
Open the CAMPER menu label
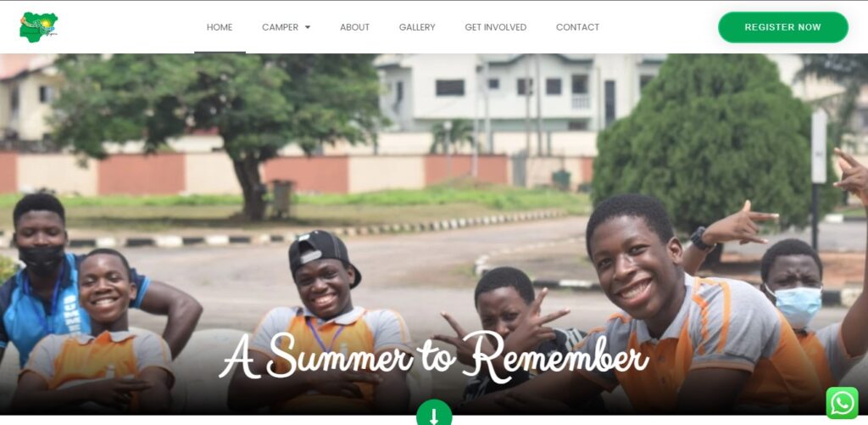click(x=280, y=27)
